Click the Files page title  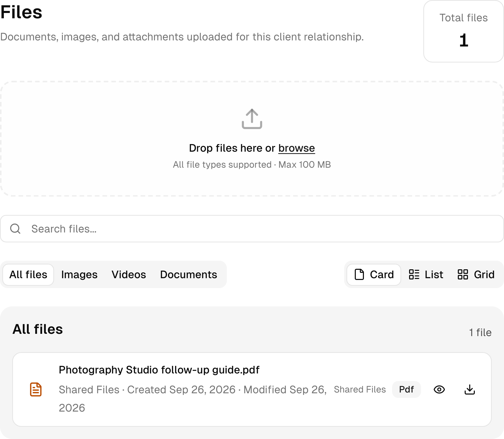pyautogui.click(x=21, y=12)
